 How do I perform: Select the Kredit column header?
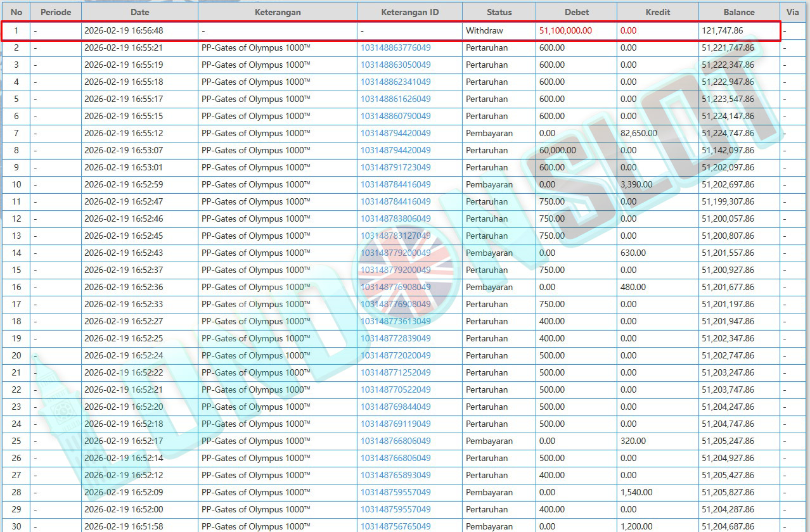(x=657, y=12)
